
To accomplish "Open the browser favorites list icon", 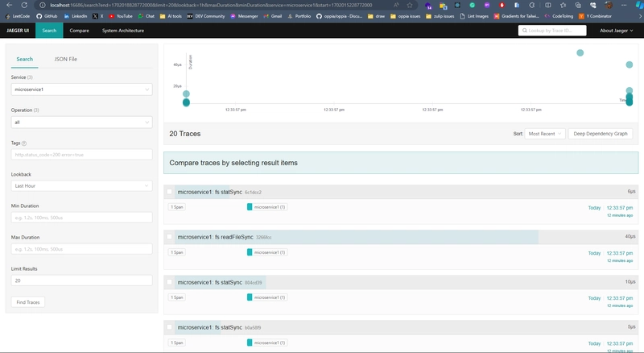I will click(563, 6).
